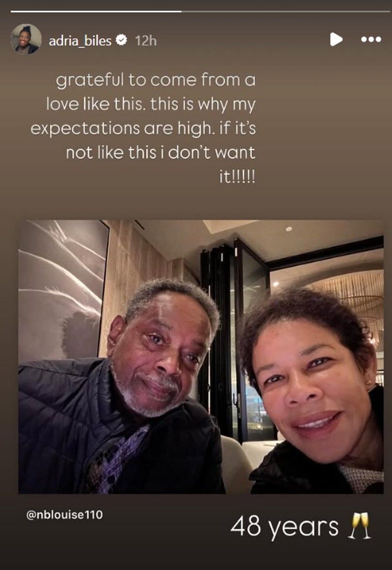The height and width of the screenshot is (570, 392).
Task: Click the 12h timestamp
Action: click(x=146, y=40)
